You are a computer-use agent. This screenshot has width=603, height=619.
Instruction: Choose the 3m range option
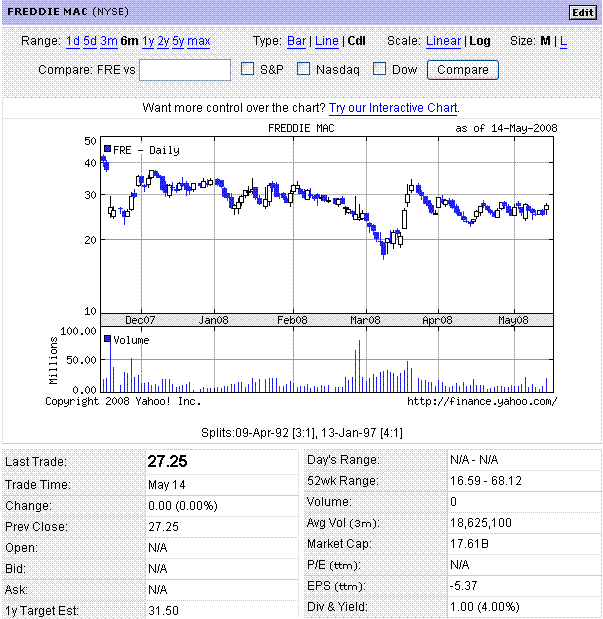(x=108, y=41)
